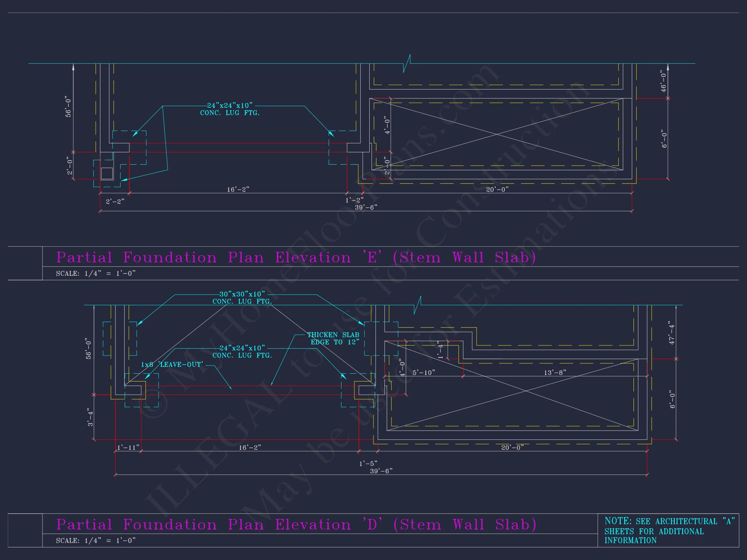Click the scale text under Elevation 'E'

96,274
